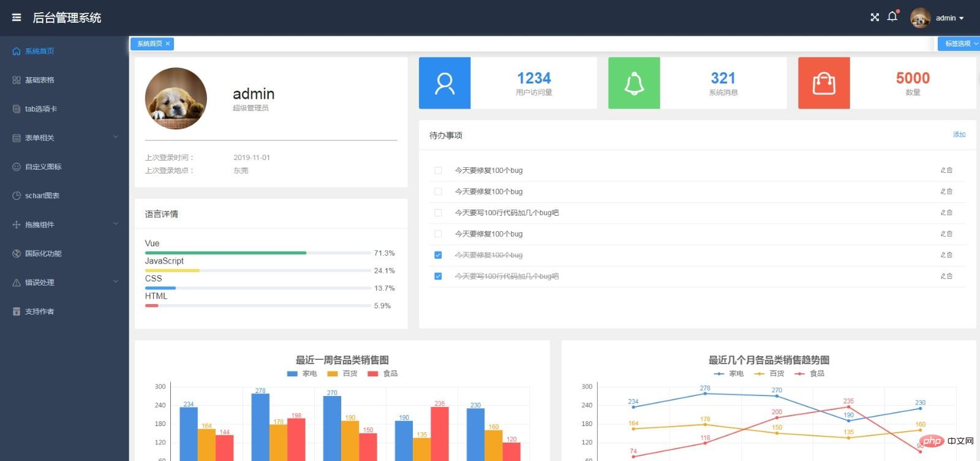Check the unchecked 今天要写100行代码 todo checkbox
Image resolution: width=980 pixels, height=461 pixels.
pyautogui.click(x=438, y=213)
